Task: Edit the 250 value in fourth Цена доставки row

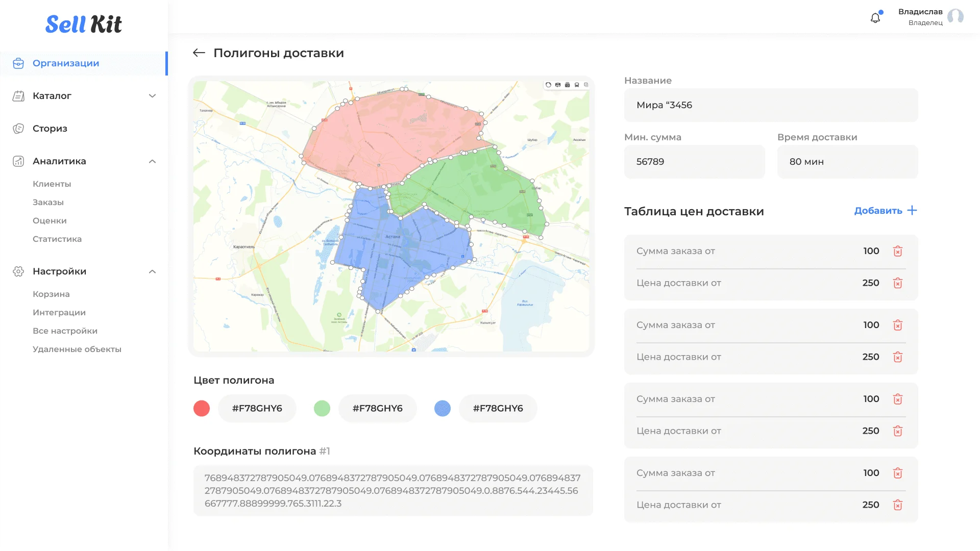Action: coord(871,505)
